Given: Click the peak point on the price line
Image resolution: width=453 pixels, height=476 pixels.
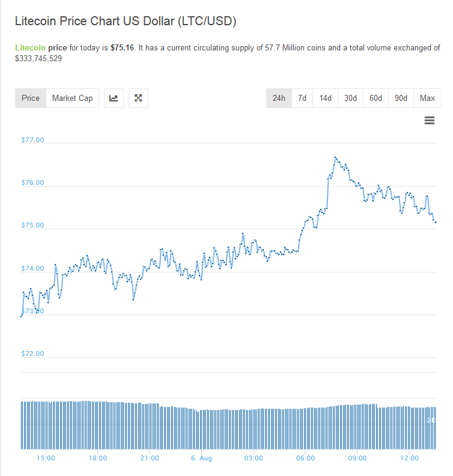Looking at the screenshot, I should pos(335,157).
